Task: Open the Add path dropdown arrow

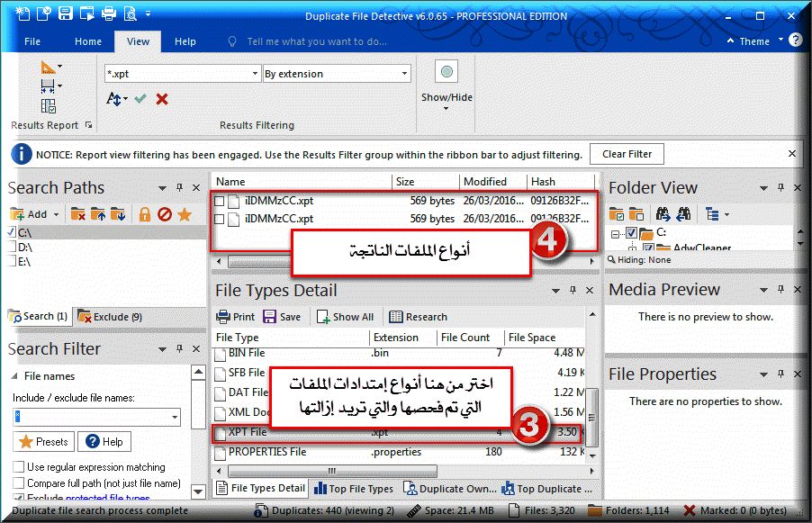Action: tap(56, 214)
